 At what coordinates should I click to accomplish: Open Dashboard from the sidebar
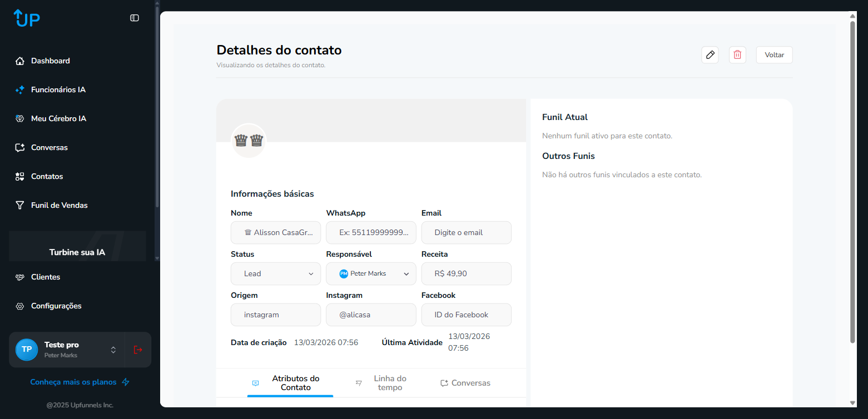50,61
